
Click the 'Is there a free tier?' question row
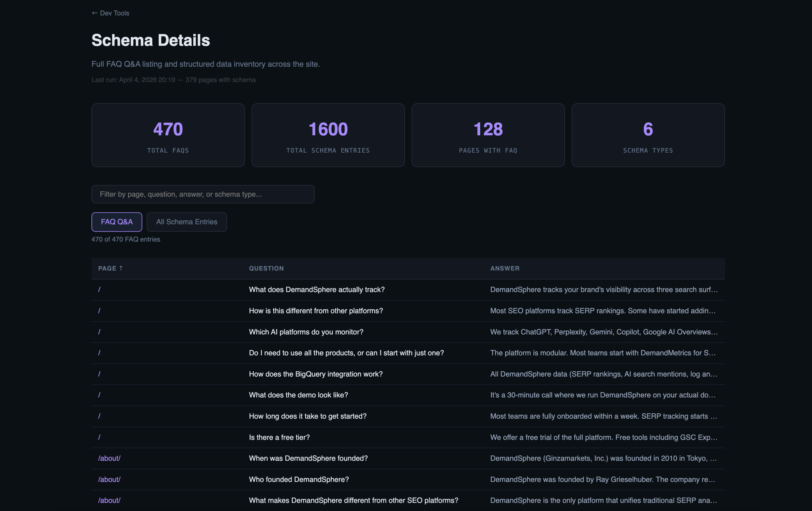tap(279, 437)
